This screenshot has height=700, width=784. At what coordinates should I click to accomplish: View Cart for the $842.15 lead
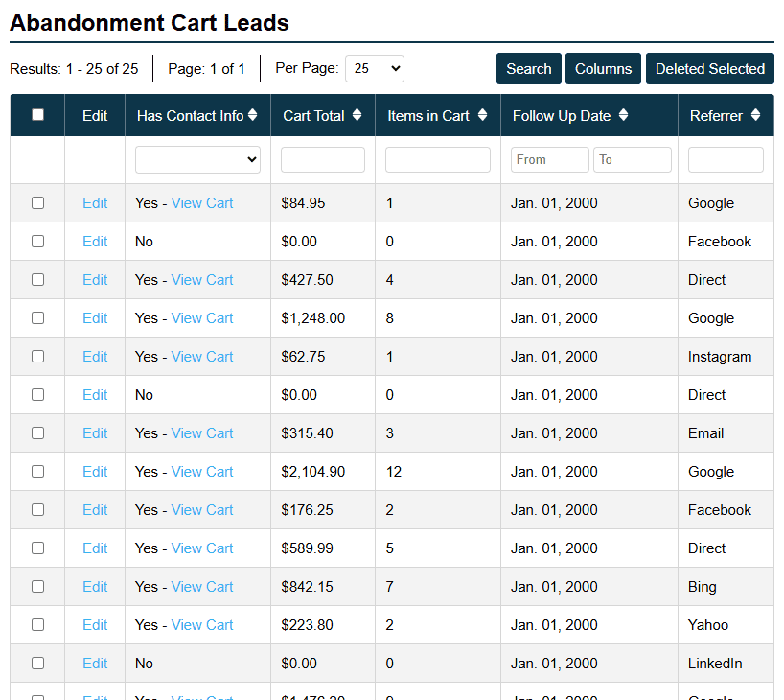[202, 587]
